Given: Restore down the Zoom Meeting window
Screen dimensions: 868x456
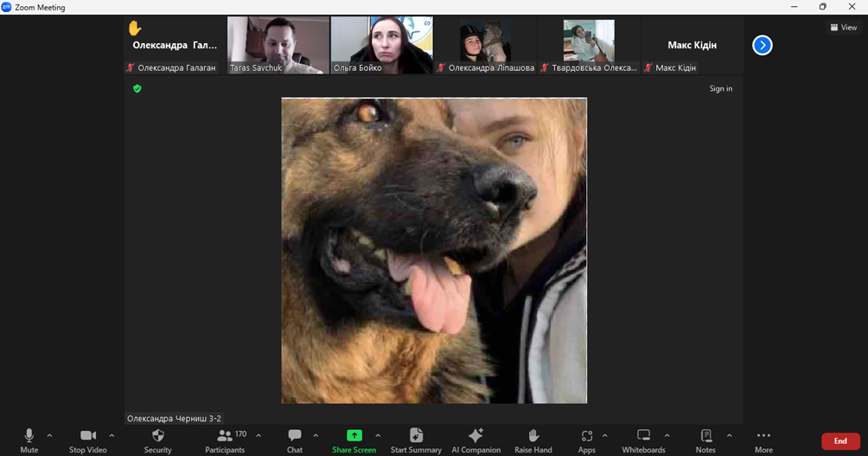Looking at the screenshot, I should coord(823,7).
